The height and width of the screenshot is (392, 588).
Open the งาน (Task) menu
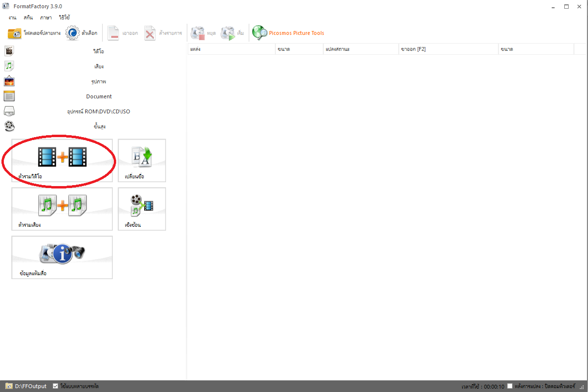point(12,17)
